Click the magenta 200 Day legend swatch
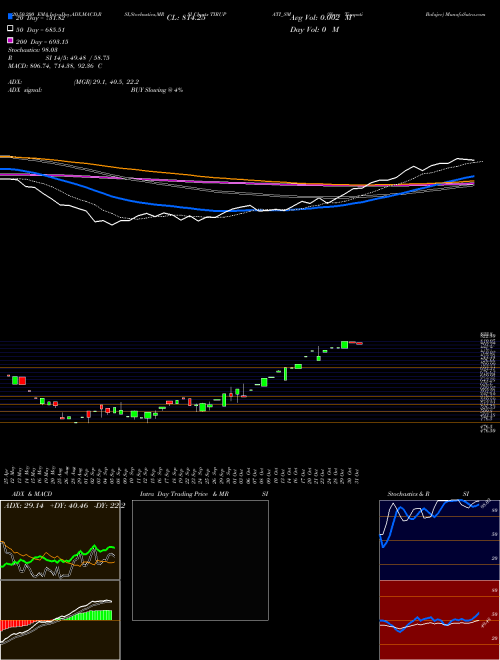Screen dimensions: 500x660 pyautogui.click(x=10, y=41)
